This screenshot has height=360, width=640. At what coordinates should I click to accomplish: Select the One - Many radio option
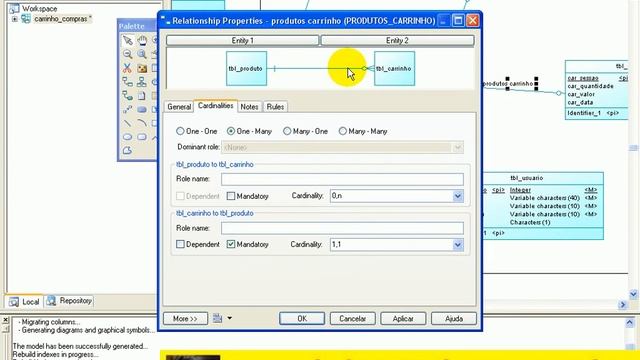tap(231, 131)
